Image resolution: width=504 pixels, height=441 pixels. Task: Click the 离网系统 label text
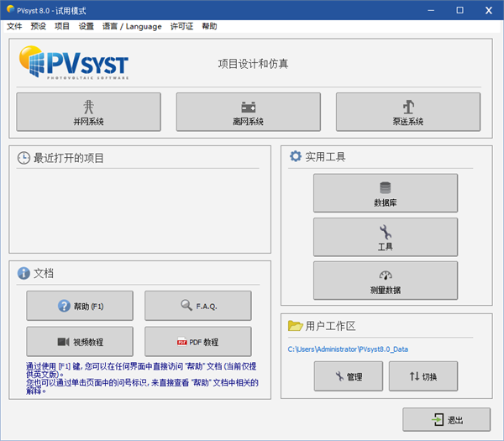[248, 122]
